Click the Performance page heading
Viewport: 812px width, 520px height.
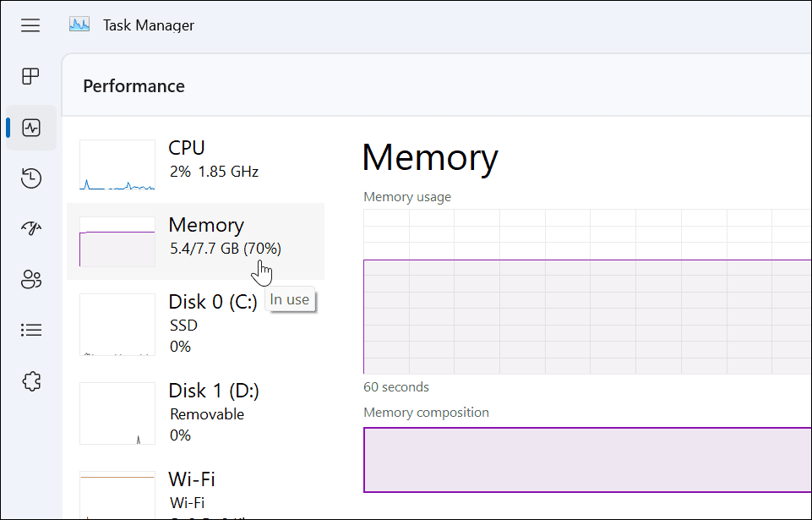click(134, 86)
